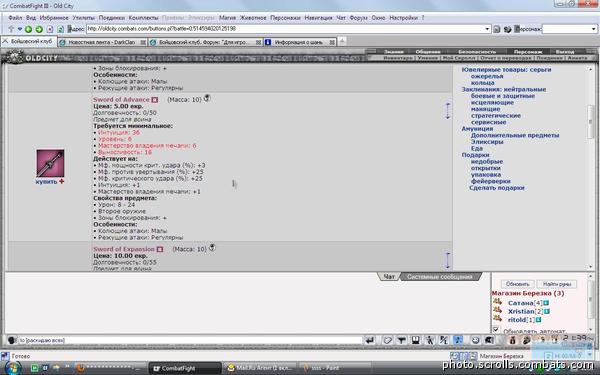Viewport: 600px width, 375px height.
Task: Click the green forward navigation arrow
Action: (x=39, y=29)
